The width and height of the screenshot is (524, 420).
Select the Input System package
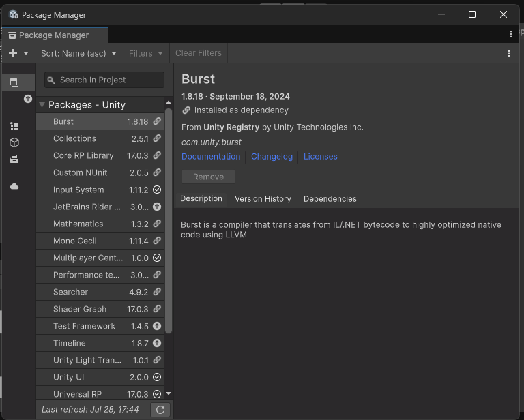(100, 190)
